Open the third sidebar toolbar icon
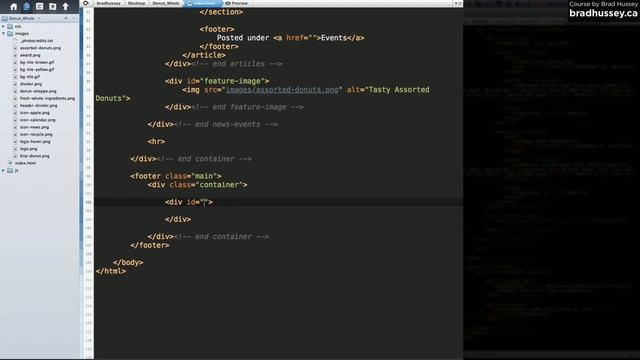640x360 pixels. 40,7
